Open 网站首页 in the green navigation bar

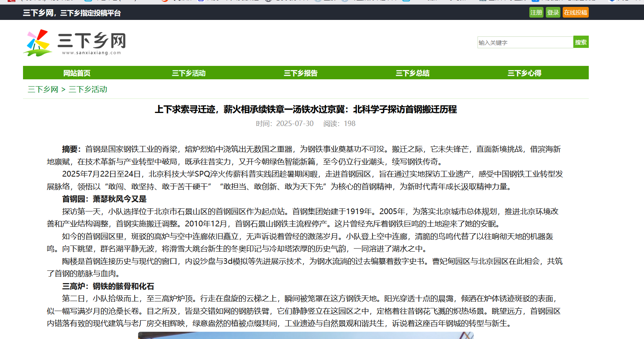coord(77,73)
